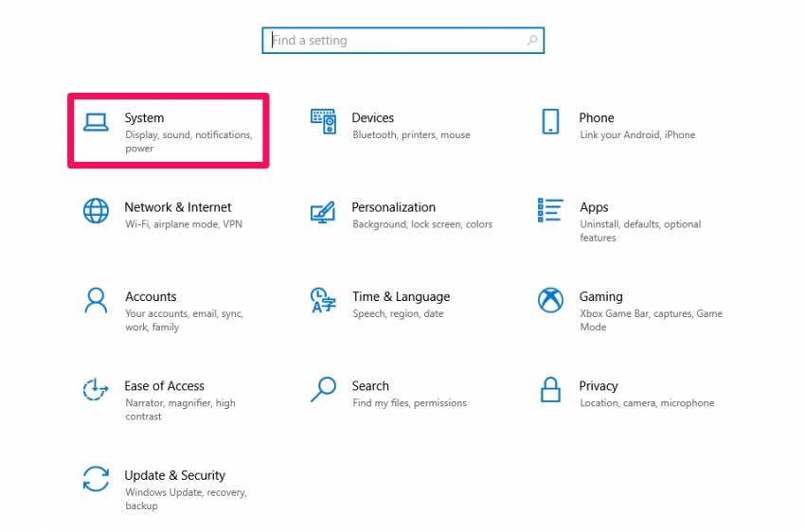Click the Search category magnifier icon
The width and height of the screenshot is (805, 532).
[323, 389]
